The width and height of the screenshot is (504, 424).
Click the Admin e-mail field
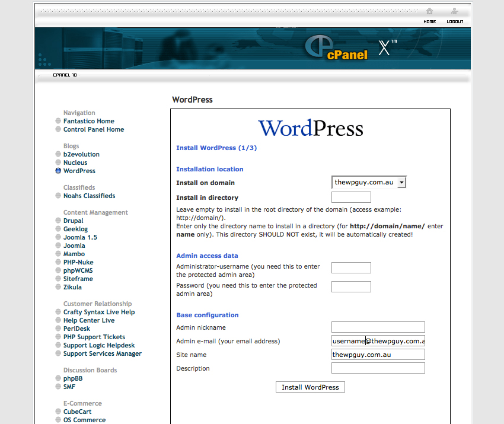378,341
